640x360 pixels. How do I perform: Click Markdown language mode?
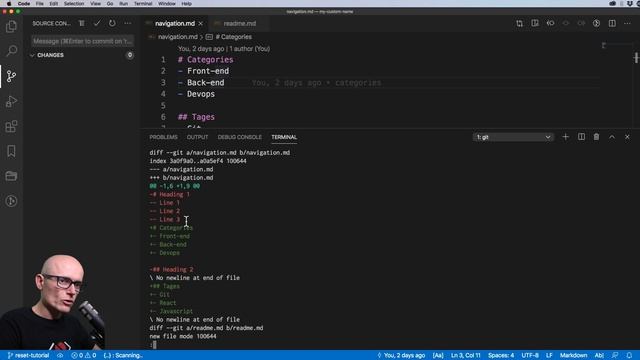pyautogui.click(x=573, y=355)
